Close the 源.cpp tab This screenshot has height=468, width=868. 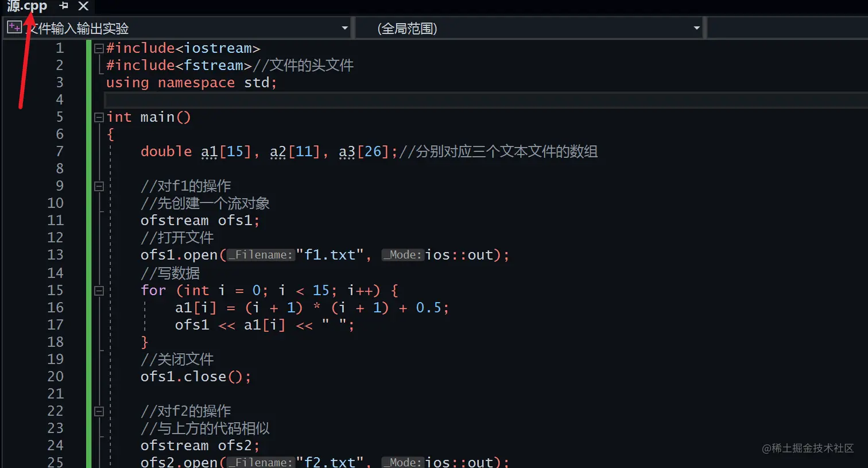coord(83,6)
